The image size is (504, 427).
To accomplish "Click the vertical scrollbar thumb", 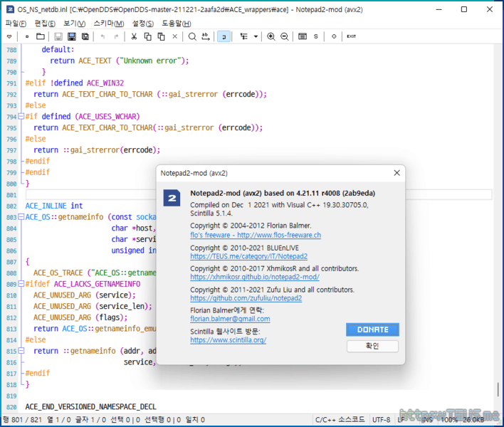I will click(x=498, y=389).
